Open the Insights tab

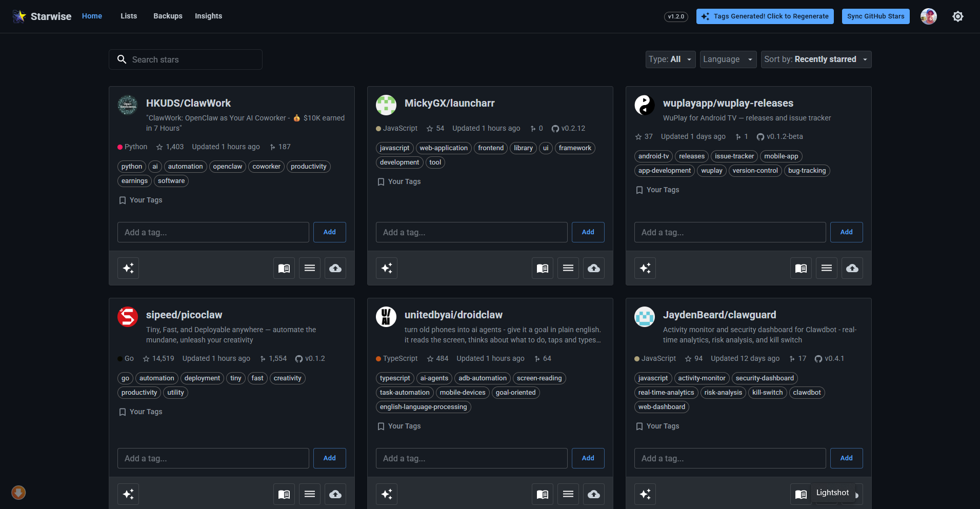pyautogui.click(x=208, y=16)
